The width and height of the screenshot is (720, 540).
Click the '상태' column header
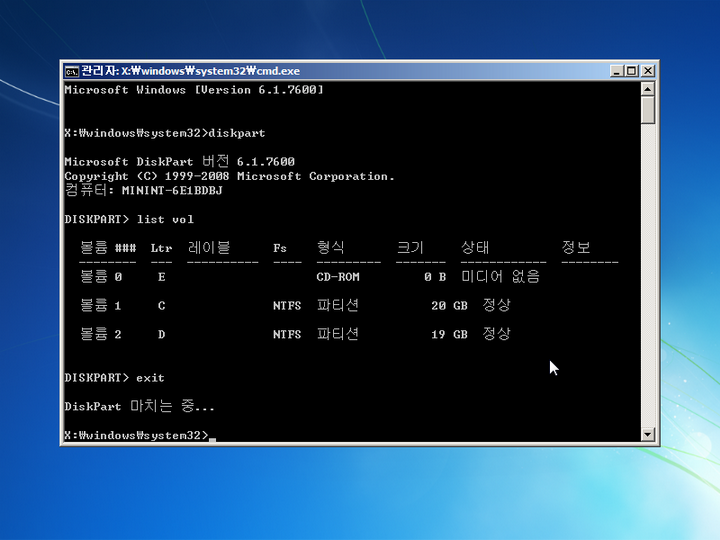point(475,248)
